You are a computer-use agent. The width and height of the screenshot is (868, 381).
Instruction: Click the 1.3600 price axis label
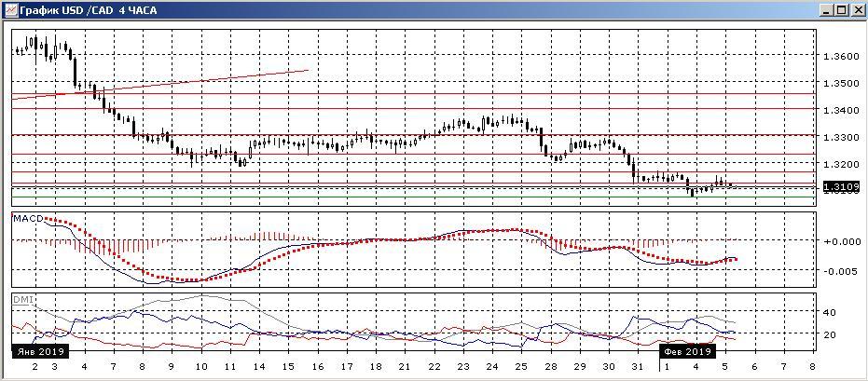click(841, 57)
